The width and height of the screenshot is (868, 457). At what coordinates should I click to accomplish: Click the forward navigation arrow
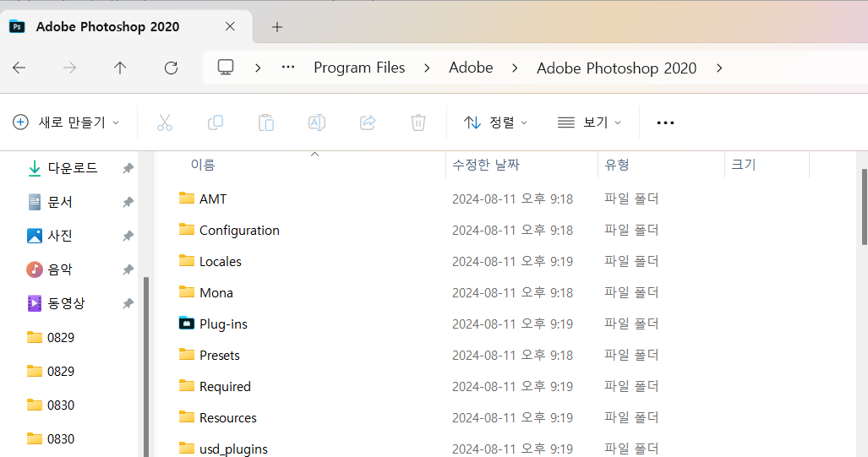click(x=70, y=68)
